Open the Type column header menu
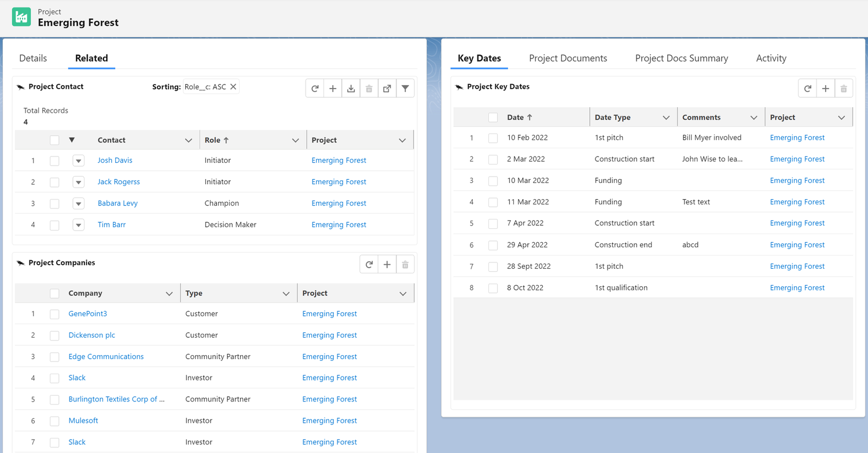Image resolution: width=868 pixels, height=453 pixels. coord(286,294)
